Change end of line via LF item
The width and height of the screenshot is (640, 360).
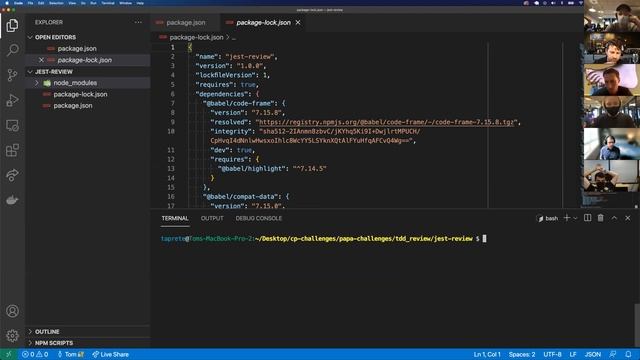click(573, 354)
